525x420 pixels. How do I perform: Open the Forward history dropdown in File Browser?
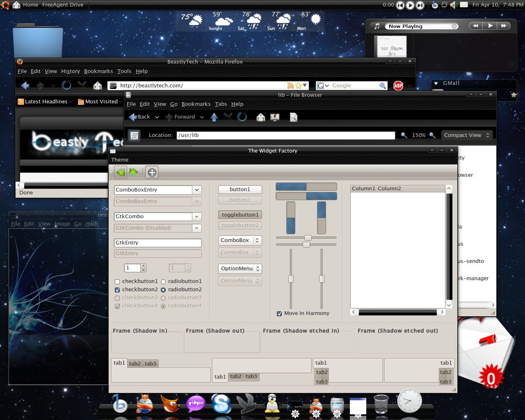click(x=202, y=117)
